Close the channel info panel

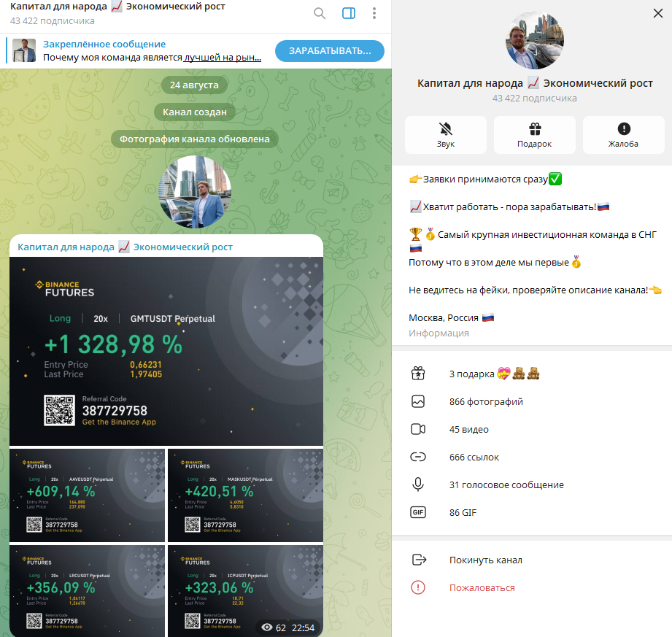[x=658, y=13]
